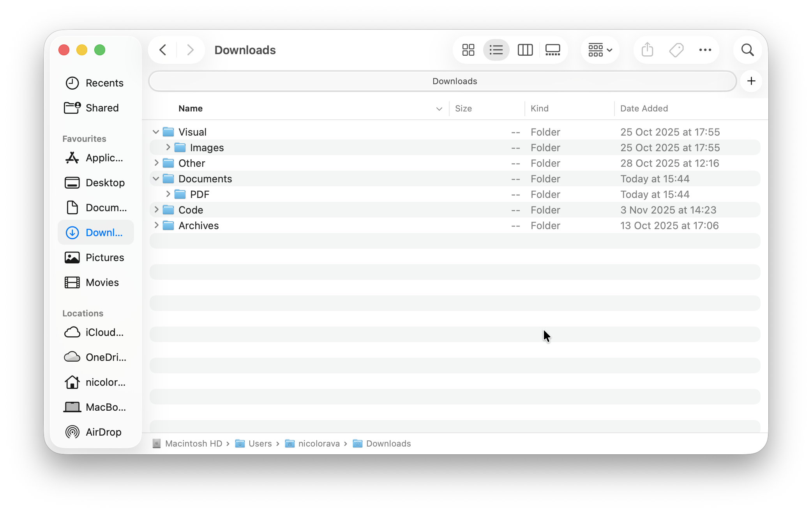812x512 pixels.
Task: Click the back navigation button
Action: point(162,50)
